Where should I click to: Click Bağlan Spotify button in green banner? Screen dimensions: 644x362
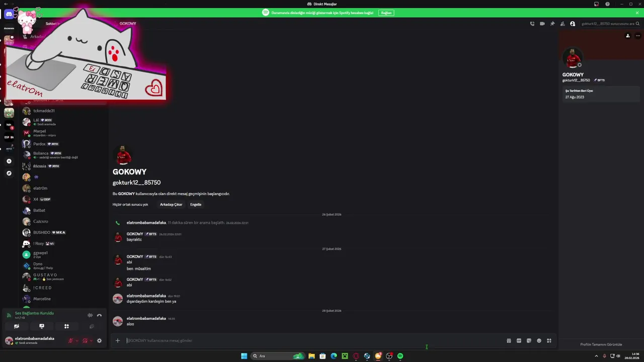point(386,13)
